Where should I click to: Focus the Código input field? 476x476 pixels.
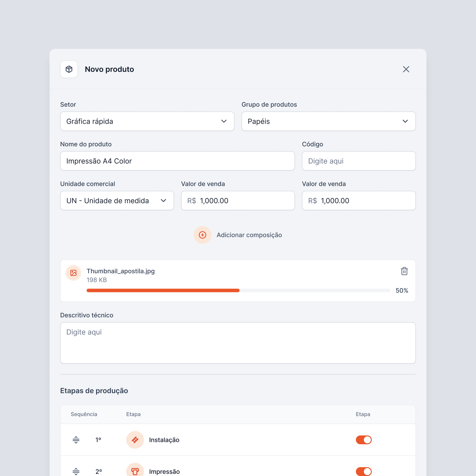coord(358,161)
